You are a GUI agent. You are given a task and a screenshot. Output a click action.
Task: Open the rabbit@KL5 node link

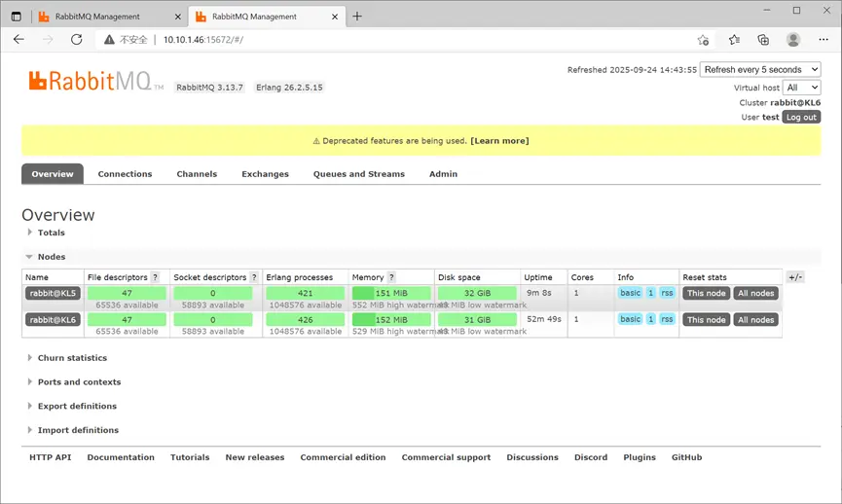tap(53, 293)
